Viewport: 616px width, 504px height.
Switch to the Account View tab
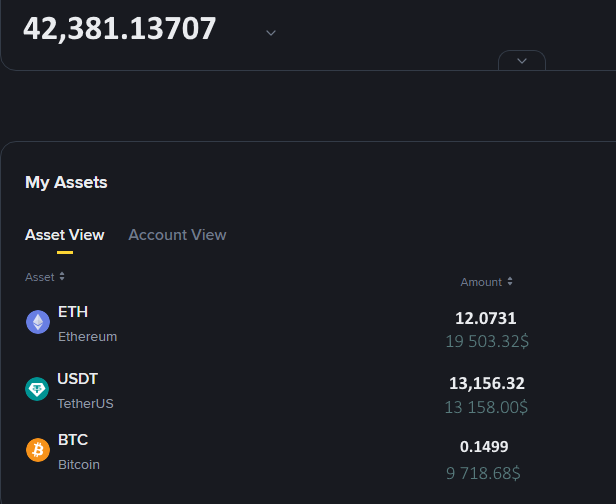pyautogui.click(x=178, y=235)
